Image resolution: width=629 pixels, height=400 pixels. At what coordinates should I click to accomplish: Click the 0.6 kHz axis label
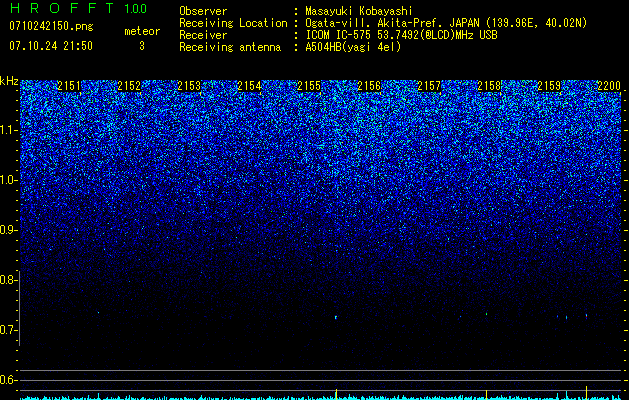pos(7,380)
